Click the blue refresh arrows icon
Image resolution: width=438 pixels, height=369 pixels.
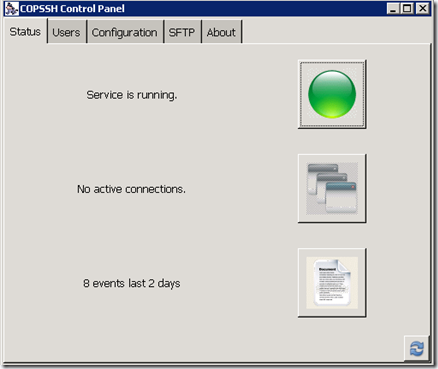(x=416, y=349)
